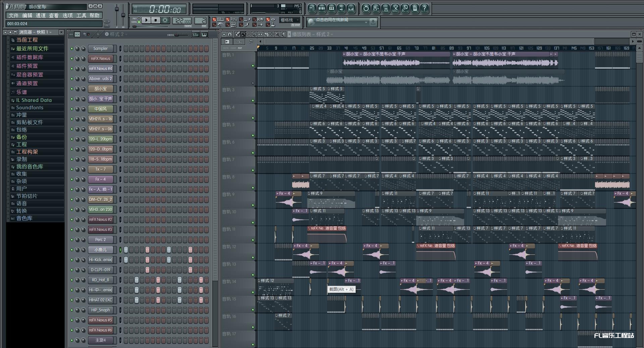Toggle the metronome switch
This screenshot has height=348, width=644.
pyautogui.click(x=214, y=25)
